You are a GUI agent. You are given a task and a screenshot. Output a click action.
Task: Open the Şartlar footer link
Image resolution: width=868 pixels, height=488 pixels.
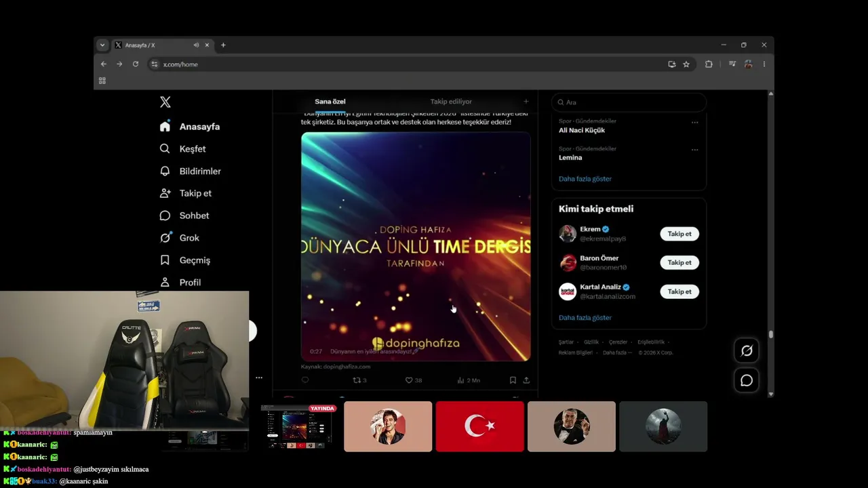566,342
